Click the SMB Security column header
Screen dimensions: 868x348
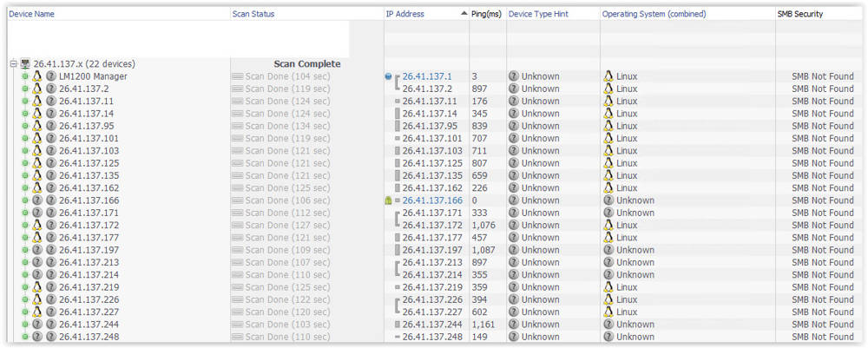click(800, 14)
